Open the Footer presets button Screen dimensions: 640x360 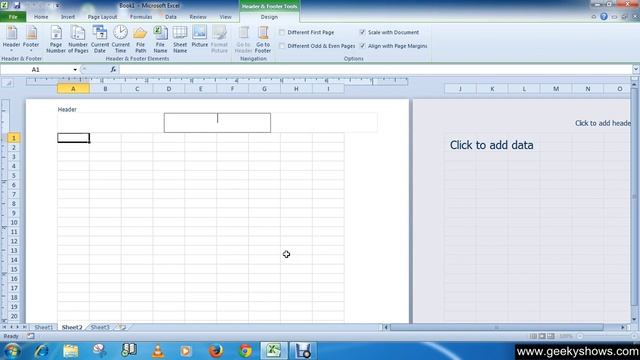pyautogui.click(x=31, y=39)
